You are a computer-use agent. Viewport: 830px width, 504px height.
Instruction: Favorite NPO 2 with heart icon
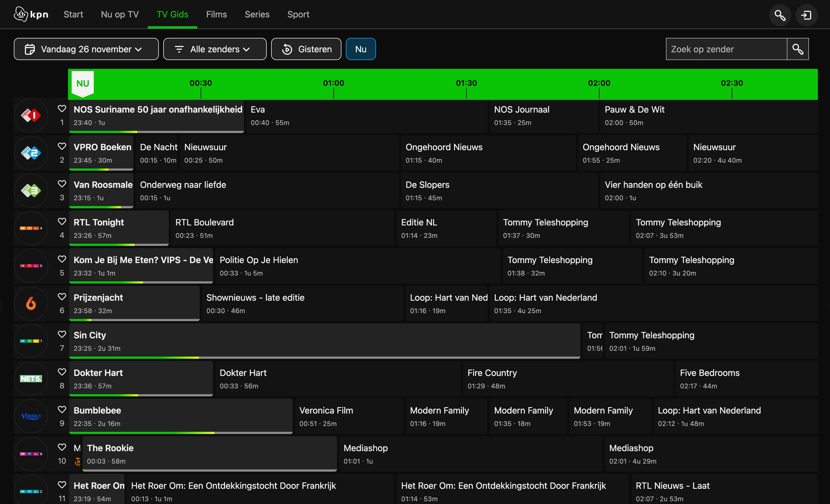point(62,146)
